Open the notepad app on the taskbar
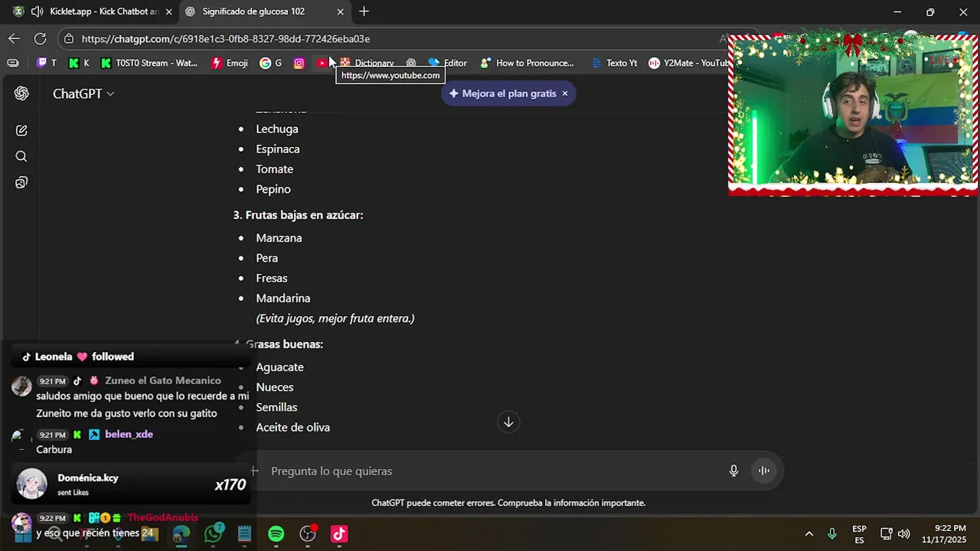 (244, 533)
